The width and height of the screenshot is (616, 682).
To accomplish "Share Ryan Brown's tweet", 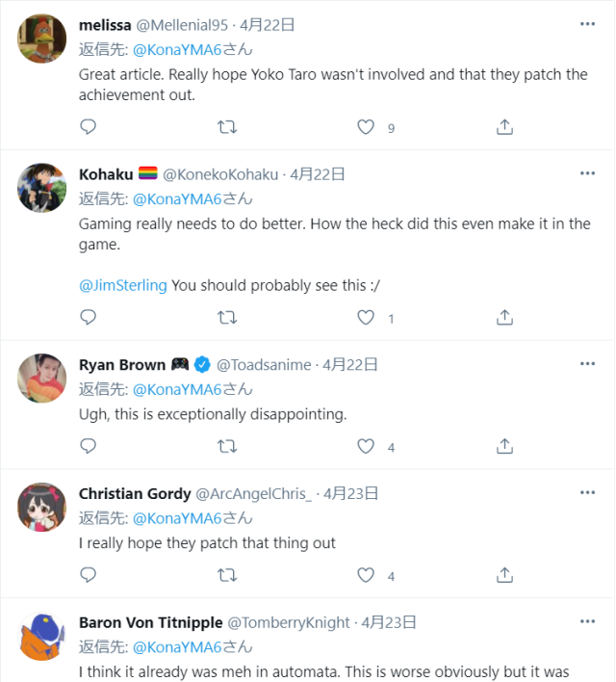I will (x=503, y=445).
